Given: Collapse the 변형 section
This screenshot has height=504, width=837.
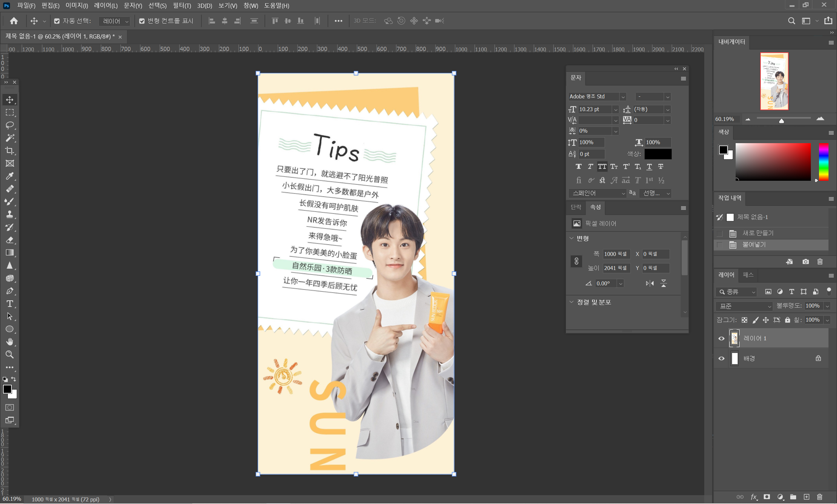Looking at the screenshot, I should pyautogui.click(x=572, y=238).
